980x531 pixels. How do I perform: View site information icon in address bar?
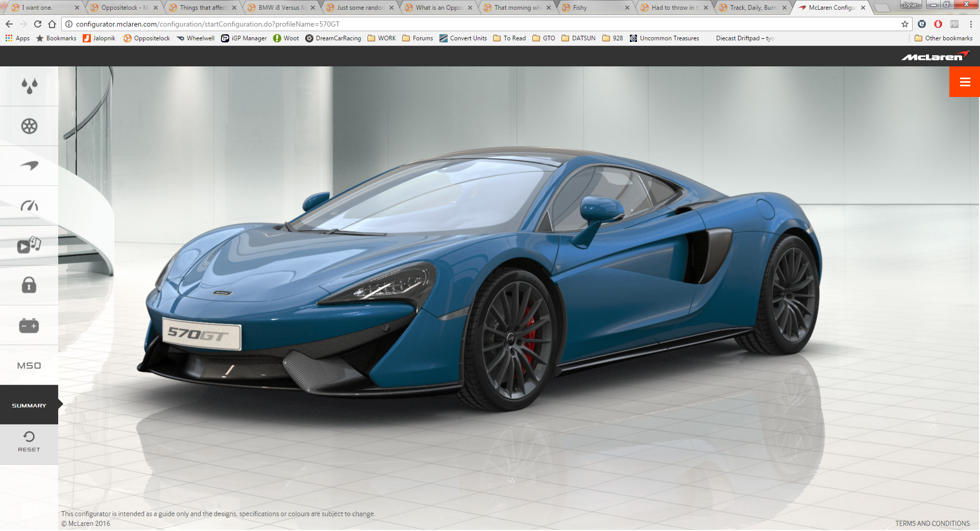69,24
